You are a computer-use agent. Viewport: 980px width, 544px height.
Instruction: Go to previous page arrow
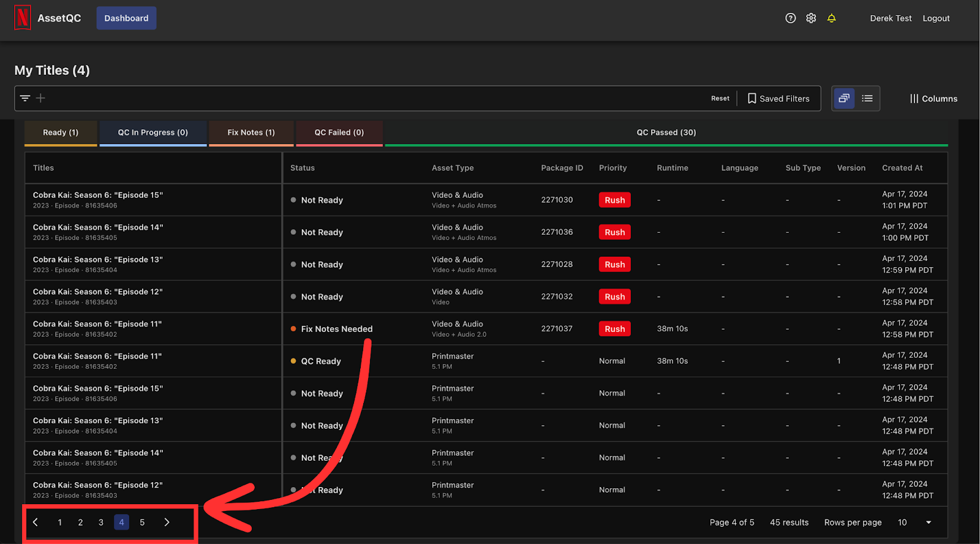(36, 523)
